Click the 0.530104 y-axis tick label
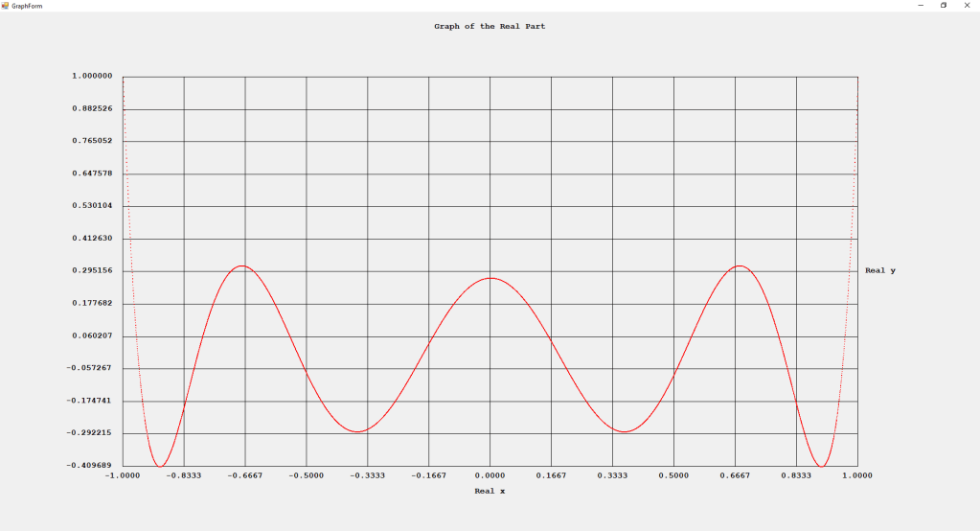Viewport: 980px width, 531px height. [91, 206]
